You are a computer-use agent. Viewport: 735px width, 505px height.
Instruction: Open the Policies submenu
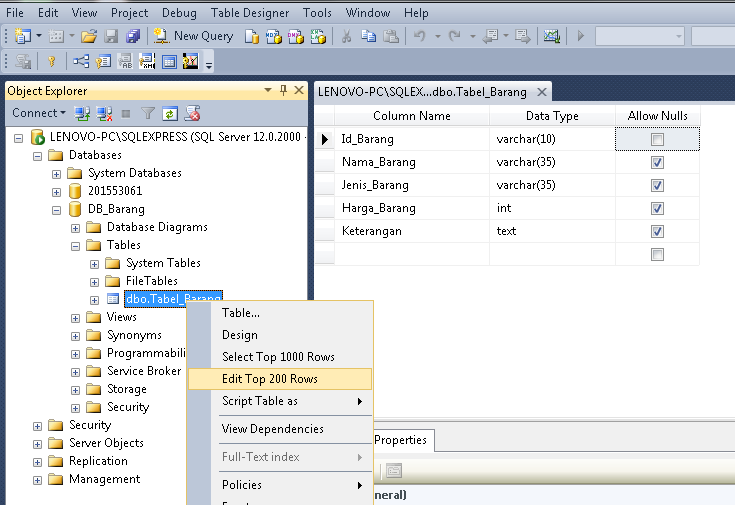click(x=280, y=485)
